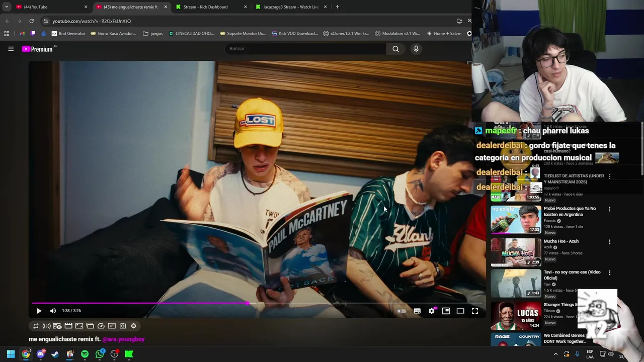Open the Kick VOD Download bookmark
The image size is (644, 362).
[x=295, y=34]
